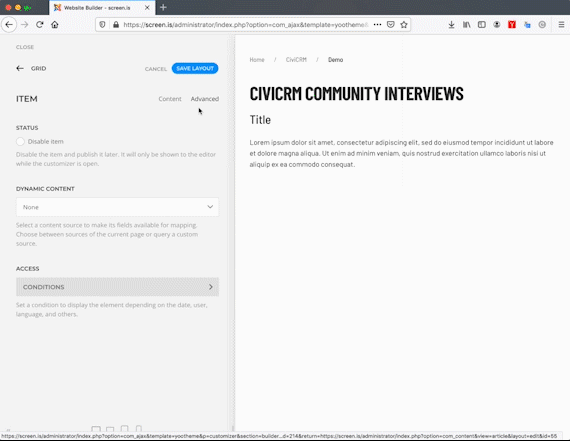
Task: Open the Firefox hamburger menu
Action: tap(561, 25)
